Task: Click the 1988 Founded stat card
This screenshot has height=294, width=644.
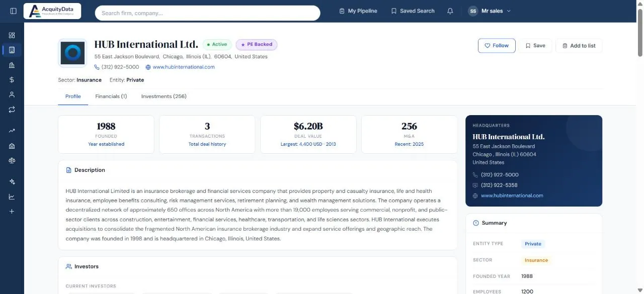Action: [x=106, y=134]
